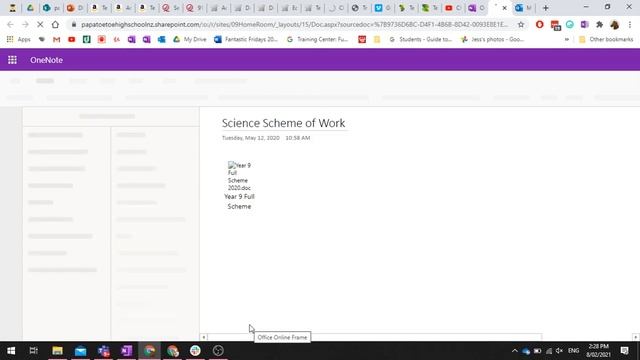Show hidden system tray icons
This screenshot has width=640, height=360.
click(515, 351)
